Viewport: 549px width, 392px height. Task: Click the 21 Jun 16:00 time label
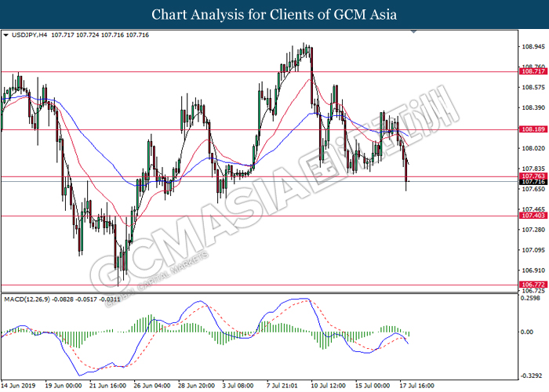coord(108,386)
